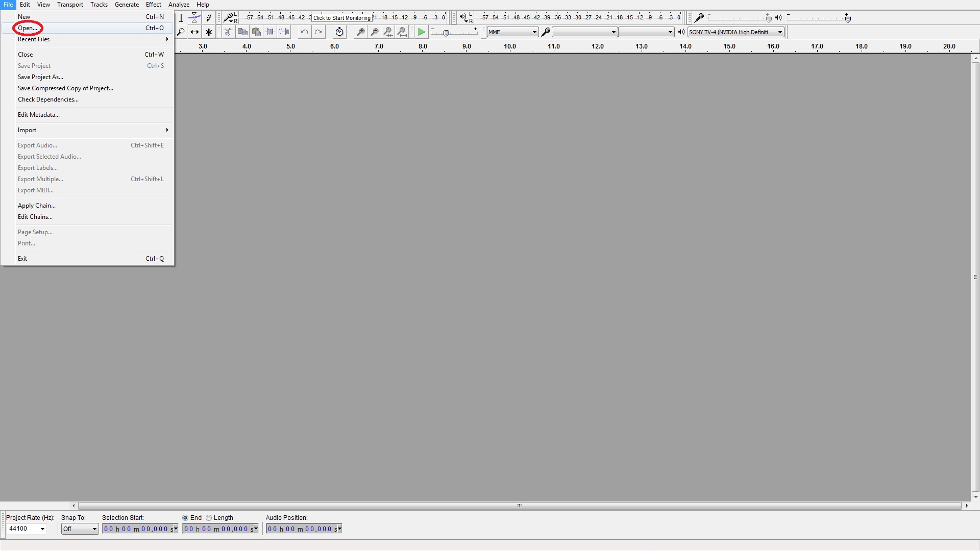Screen dimensions: 980x551
Task: Click the Selection Start time field
Action: tap(138, 529)
